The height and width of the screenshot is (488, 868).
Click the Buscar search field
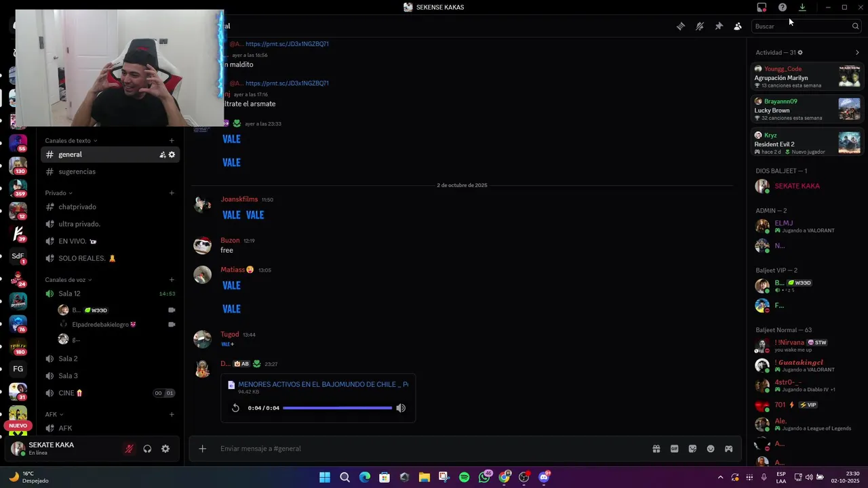806,26
